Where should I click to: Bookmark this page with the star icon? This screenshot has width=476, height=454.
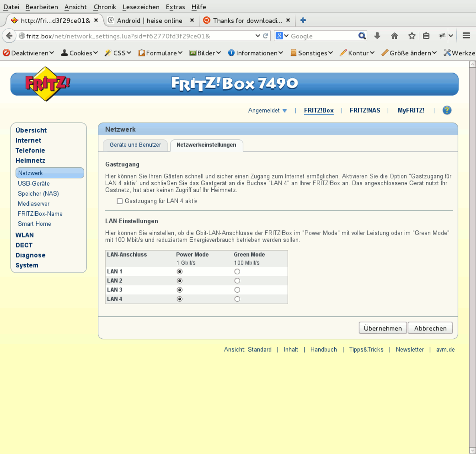click(x=412, y=36)
